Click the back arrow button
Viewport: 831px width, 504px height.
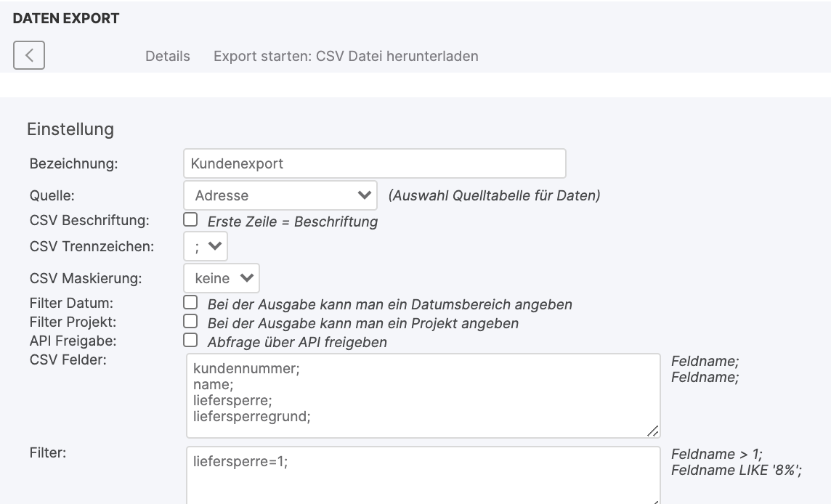coord(29,55)
